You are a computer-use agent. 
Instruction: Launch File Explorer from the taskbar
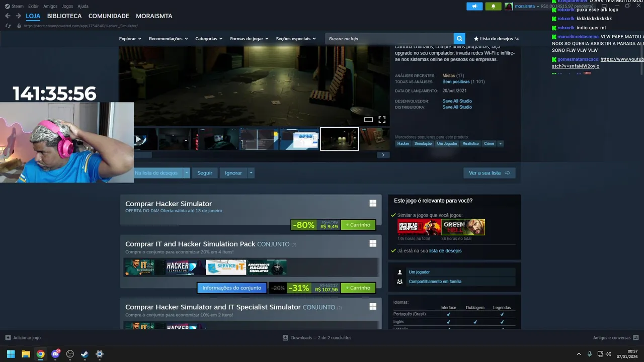click(x=26, y=354)
